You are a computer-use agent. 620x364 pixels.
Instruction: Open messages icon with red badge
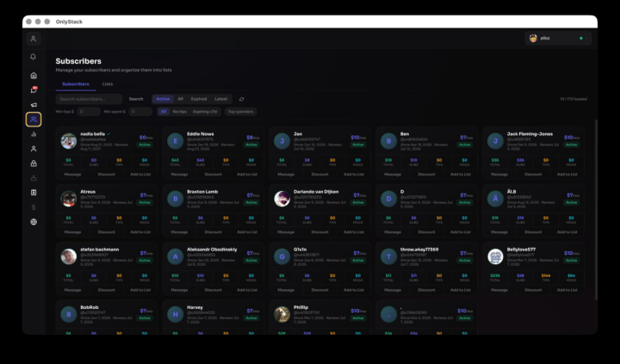pos(34,90)
